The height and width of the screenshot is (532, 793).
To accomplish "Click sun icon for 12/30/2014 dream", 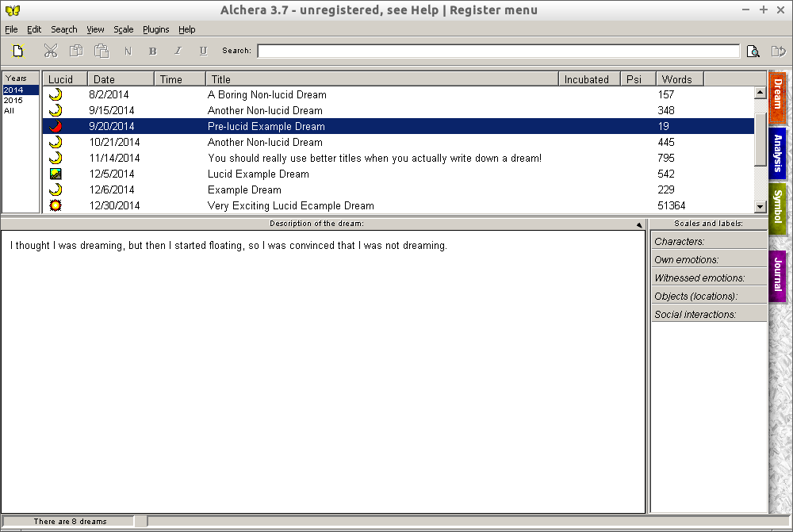I will (56, 205).
